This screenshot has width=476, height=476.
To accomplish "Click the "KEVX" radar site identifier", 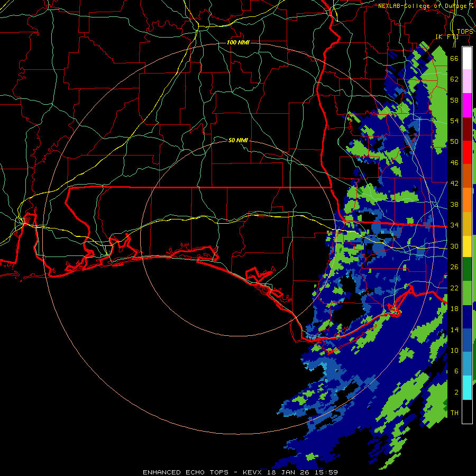I will click(x=253, y=472).
